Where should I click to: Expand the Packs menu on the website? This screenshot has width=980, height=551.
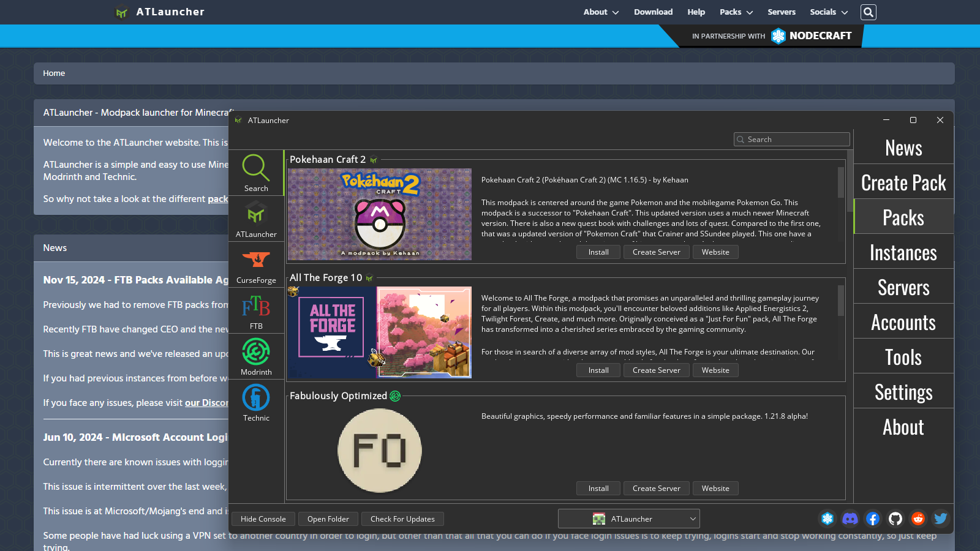click(736, 12)
